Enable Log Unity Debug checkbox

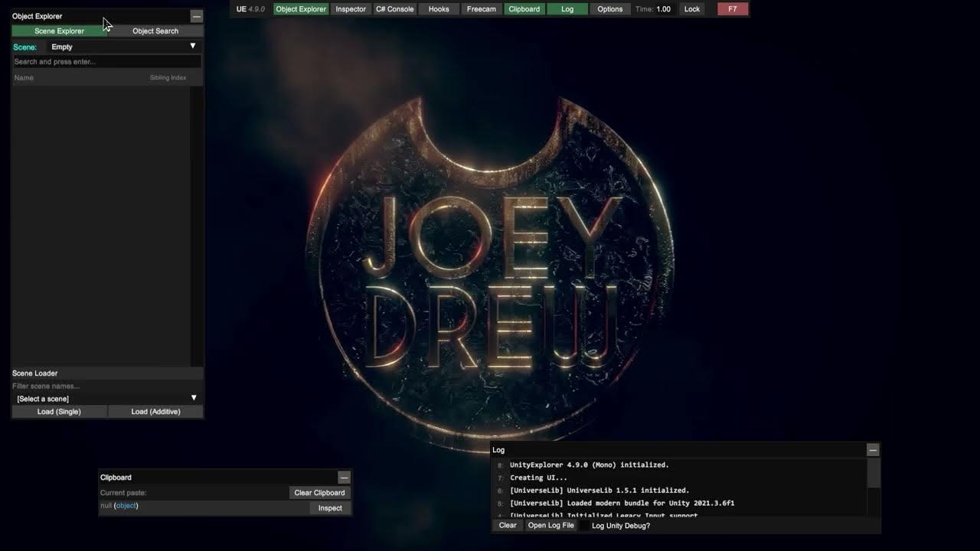coord(585,526)
